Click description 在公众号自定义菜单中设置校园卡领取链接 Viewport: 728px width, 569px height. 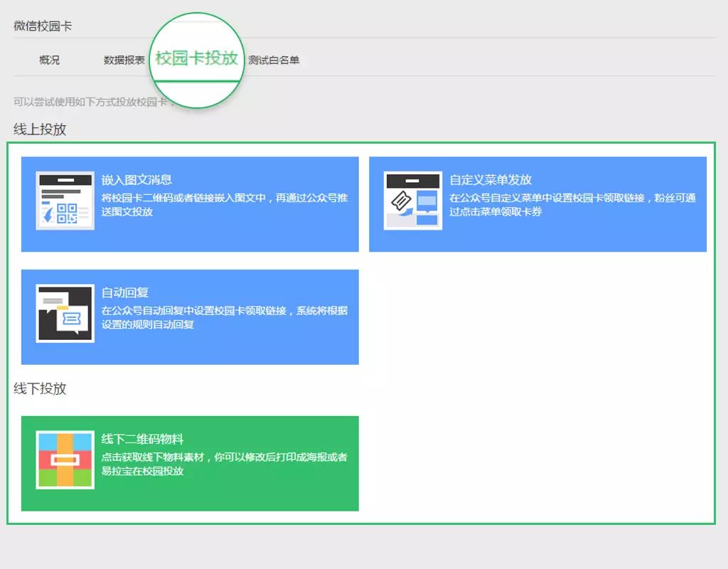point(547,198)
